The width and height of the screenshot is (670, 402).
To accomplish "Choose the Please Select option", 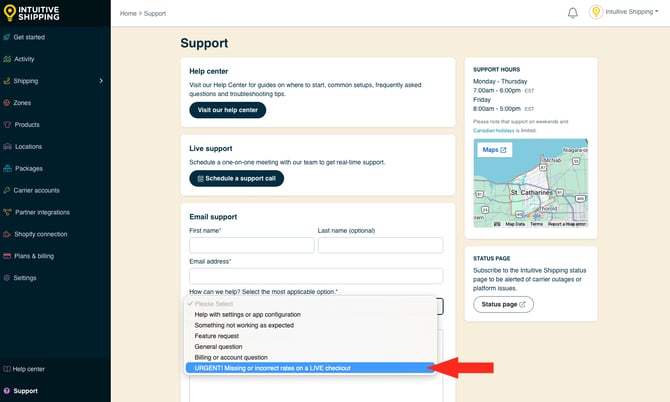I will pyautogui.click(x=311, y=304).
